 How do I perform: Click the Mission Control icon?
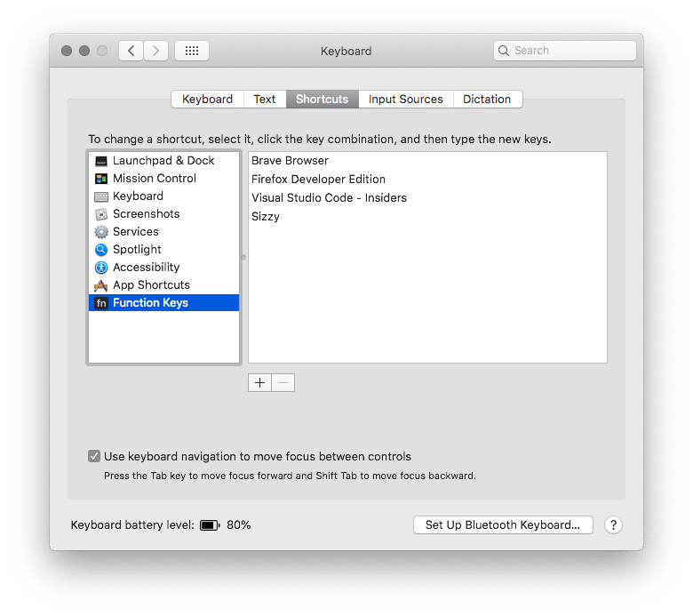101,179
